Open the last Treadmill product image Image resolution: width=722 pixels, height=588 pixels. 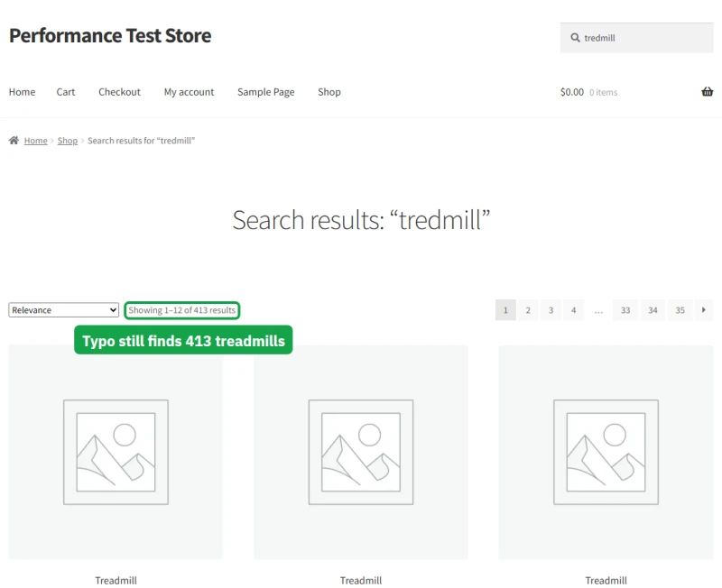(606, 452)
